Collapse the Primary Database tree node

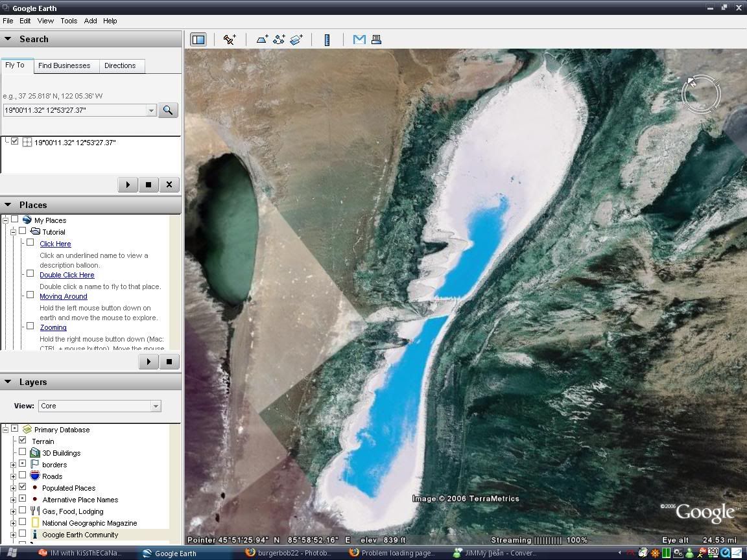point(5,430)
